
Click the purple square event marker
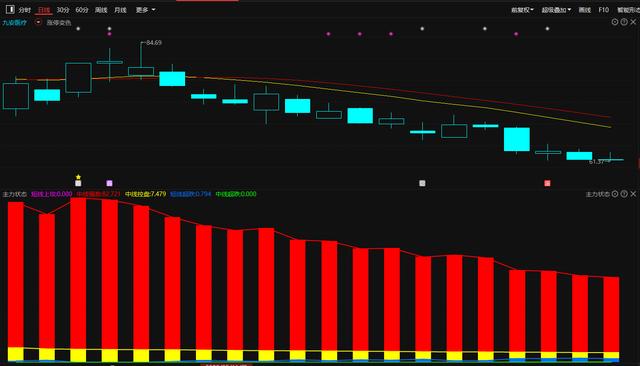[x=109, y=183]
